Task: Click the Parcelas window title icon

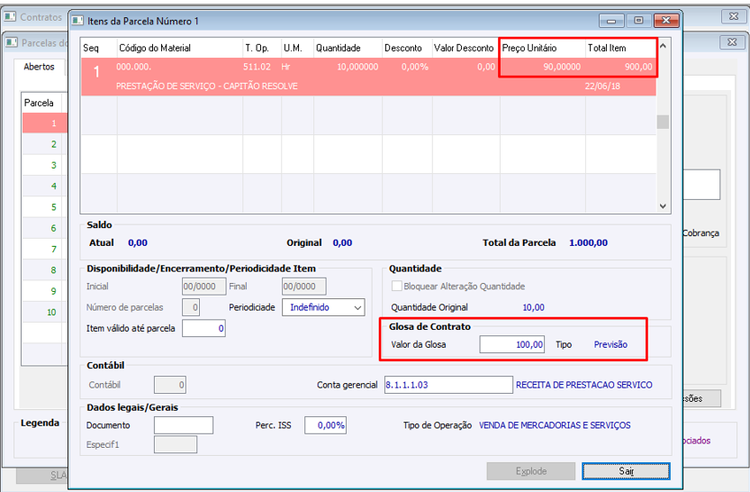Action: coord(12,42)
